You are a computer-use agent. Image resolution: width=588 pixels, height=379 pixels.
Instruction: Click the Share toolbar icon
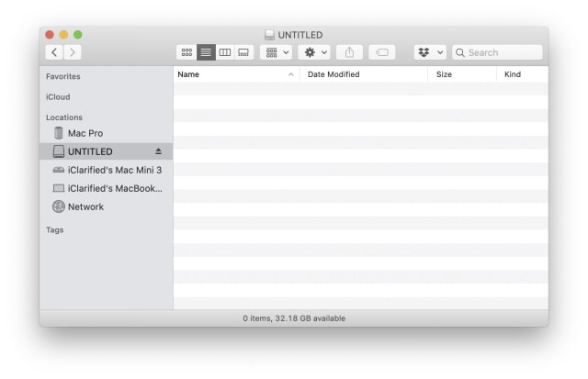coord(349,52)
